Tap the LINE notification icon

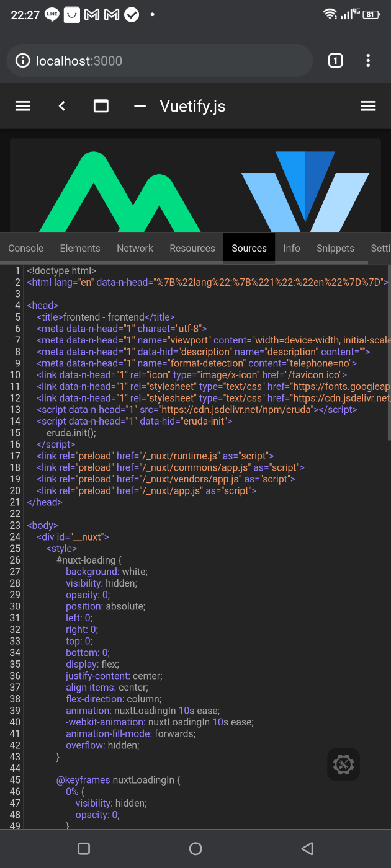point(52,15)
